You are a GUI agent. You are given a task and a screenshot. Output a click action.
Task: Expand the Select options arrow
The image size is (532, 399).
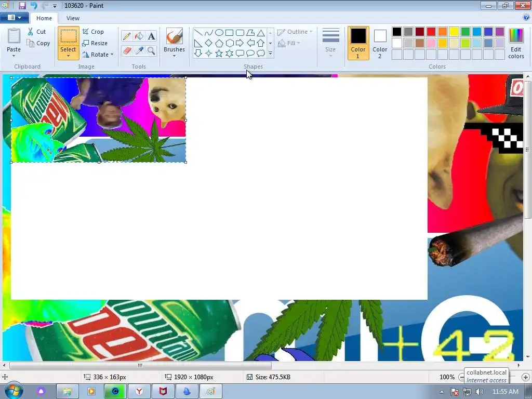coord(68,56)
